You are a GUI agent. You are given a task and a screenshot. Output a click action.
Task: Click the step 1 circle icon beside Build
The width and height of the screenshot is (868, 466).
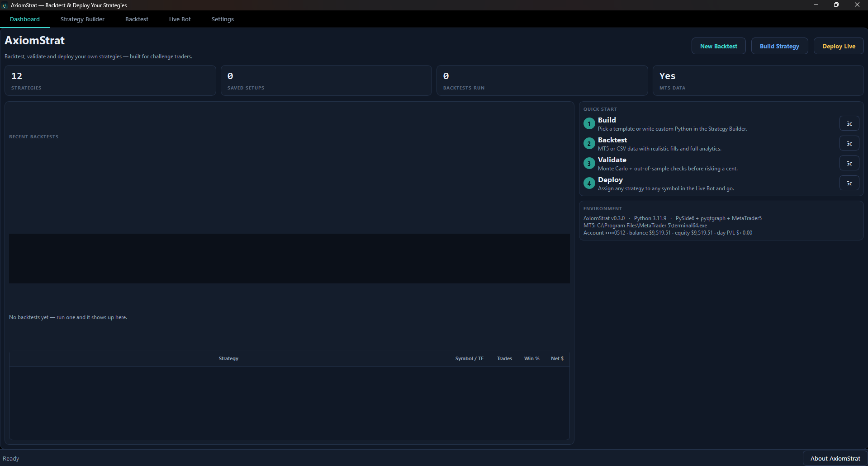click(x=589, y=123)
